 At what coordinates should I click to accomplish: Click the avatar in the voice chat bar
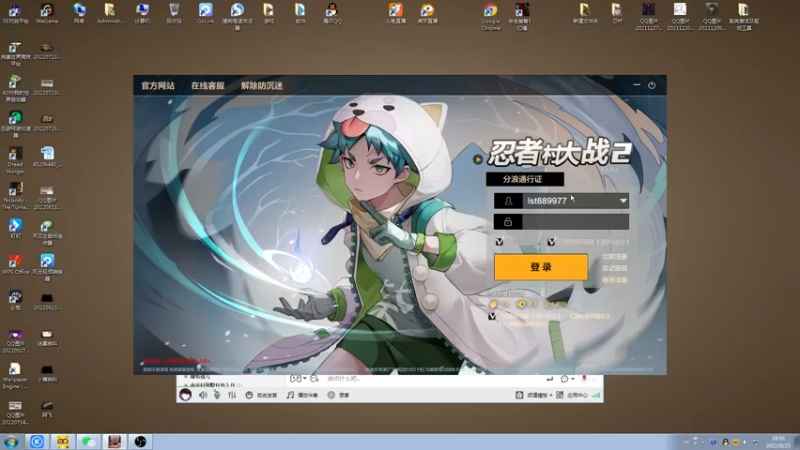coord(186,395)
